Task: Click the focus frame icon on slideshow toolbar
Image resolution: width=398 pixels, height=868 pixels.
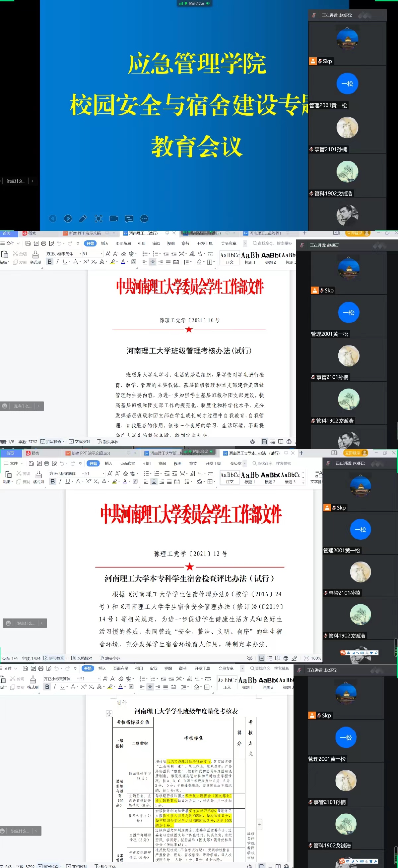Action: pos(99,219)
